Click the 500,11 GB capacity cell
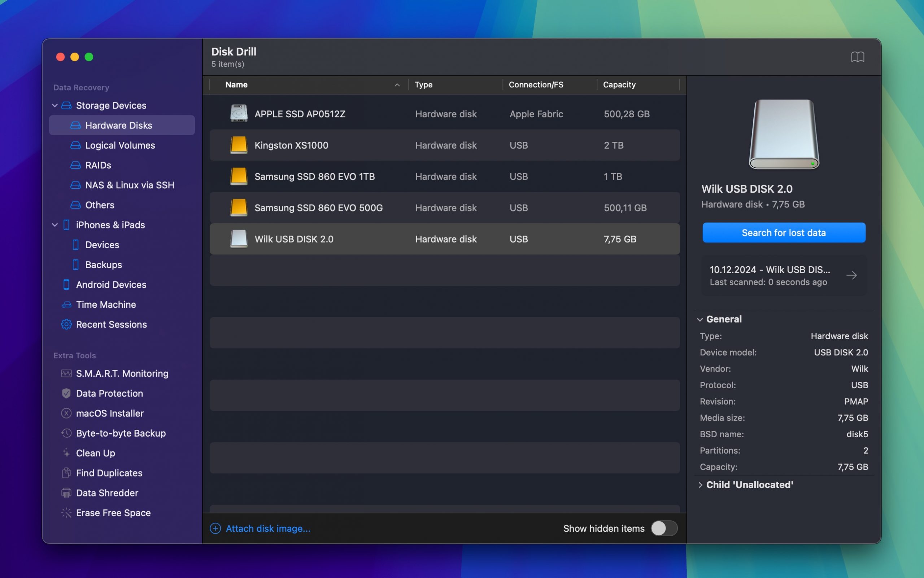 tap(625, 208)
